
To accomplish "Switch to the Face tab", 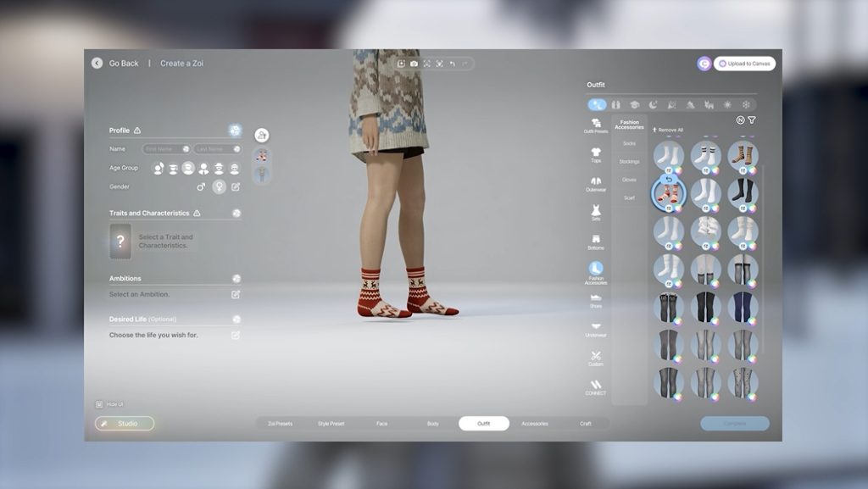I will tap(382, 424).
